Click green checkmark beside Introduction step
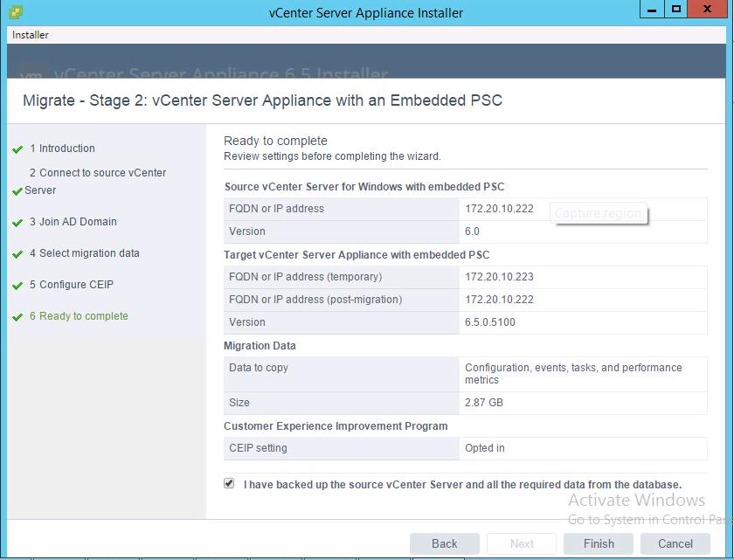This screenshot has height=560, width=734. tap(17, 149)
